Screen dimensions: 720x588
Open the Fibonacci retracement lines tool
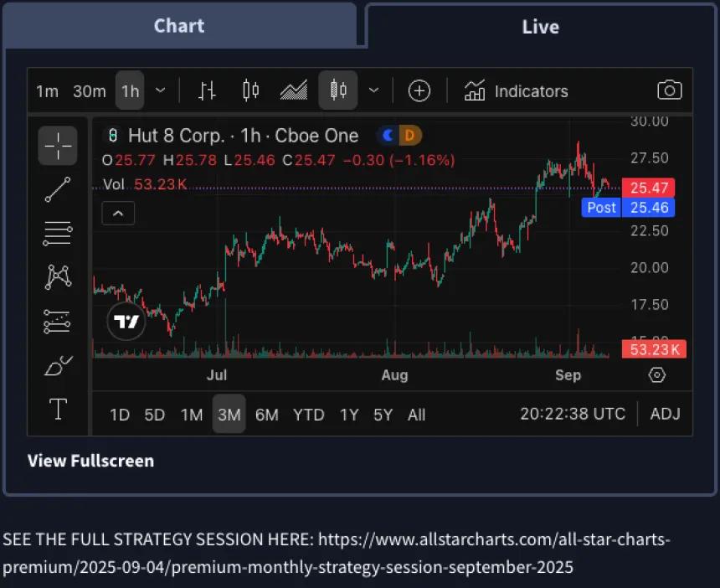coord(58,234)
